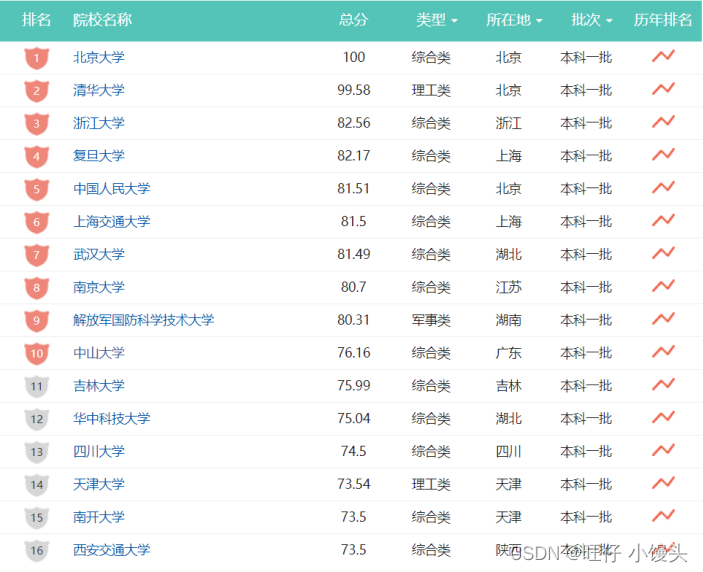The height and width of the screenshot is (572, 703).
Task: Open the trend chart icon for 四川大学
Action: pyautogui.click(x=663, y=450)
